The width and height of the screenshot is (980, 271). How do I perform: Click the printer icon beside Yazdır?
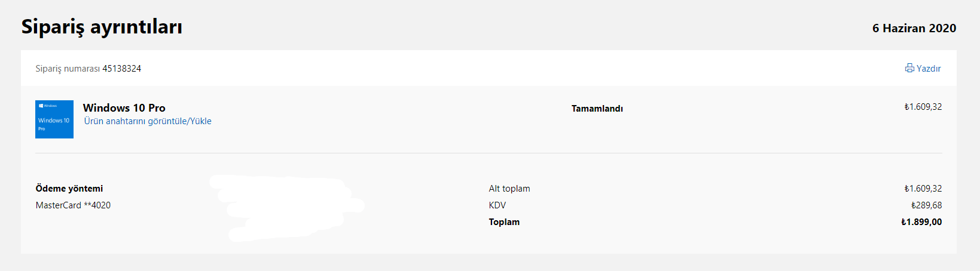[x=909, y=68]
